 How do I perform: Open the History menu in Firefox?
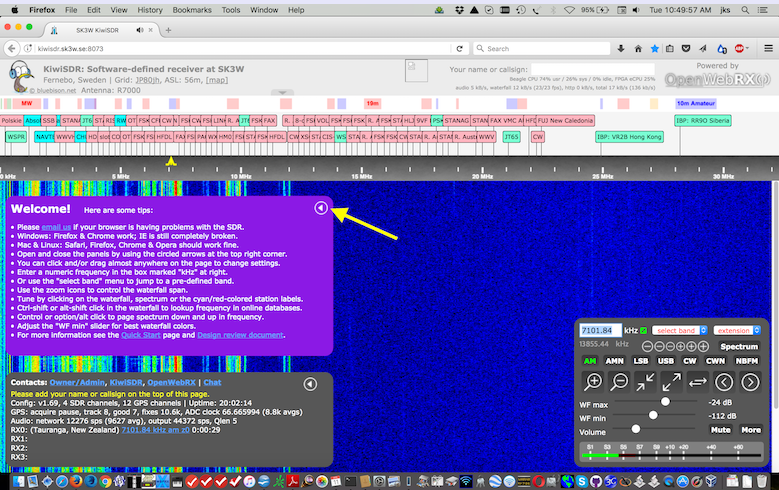[149, 9]
